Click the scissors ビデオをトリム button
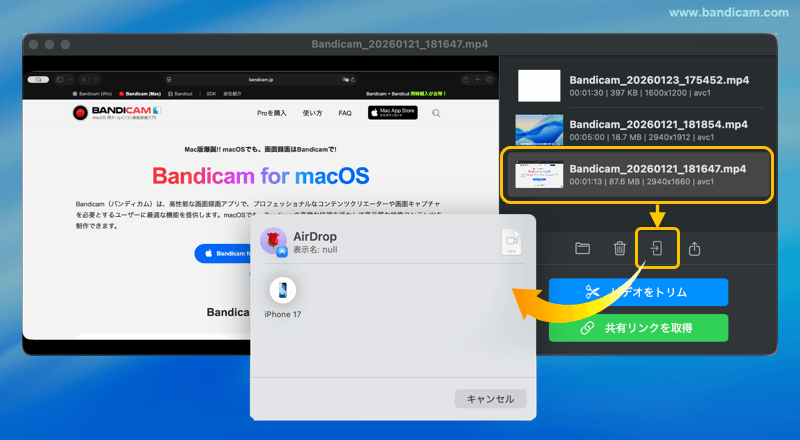 point(638,292)
